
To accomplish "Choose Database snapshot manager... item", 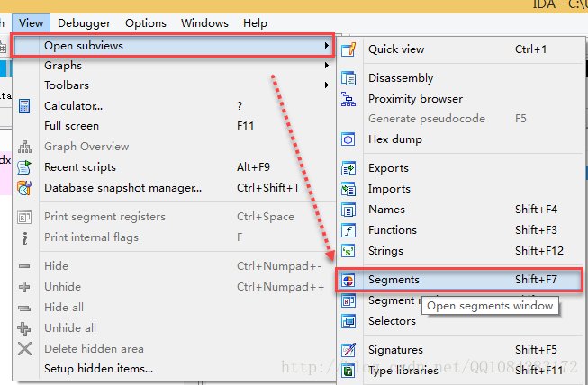I will pos(173,188).
